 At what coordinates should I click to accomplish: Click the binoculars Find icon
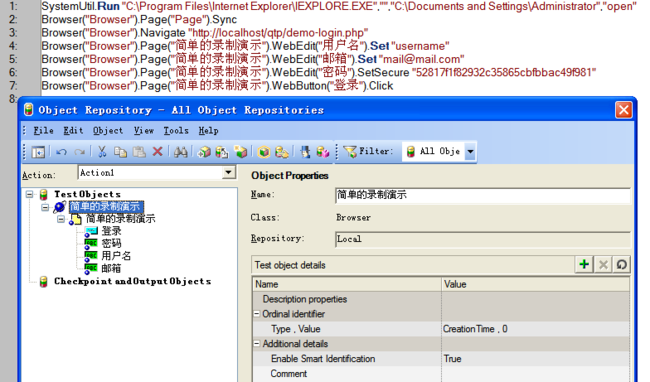[180, 152]
